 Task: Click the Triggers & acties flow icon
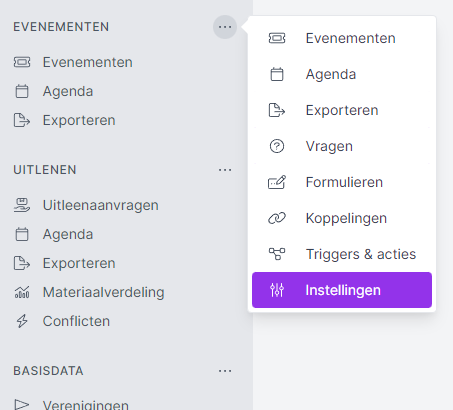coord(277,254)
